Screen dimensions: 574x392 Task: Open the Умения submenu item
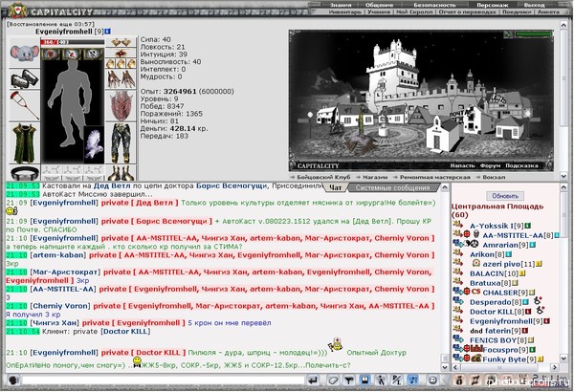pyautogui.click(x=379, y=12)
